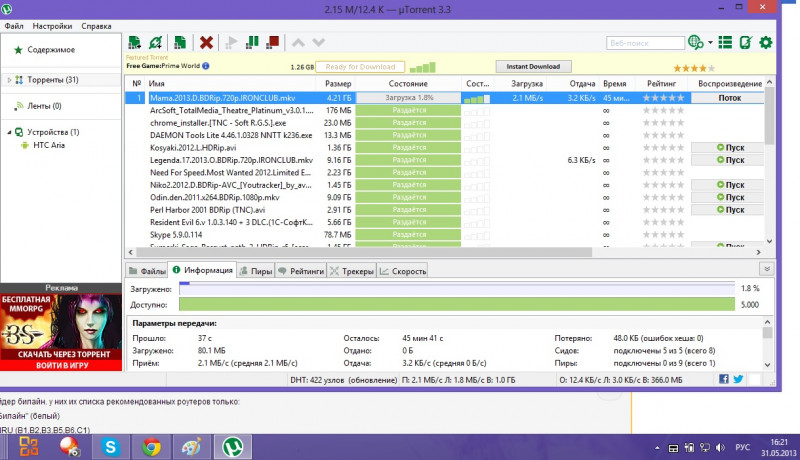Select the HTC Aria device
The height and width of the screenshot is (460, 800).
pos(48,145)
